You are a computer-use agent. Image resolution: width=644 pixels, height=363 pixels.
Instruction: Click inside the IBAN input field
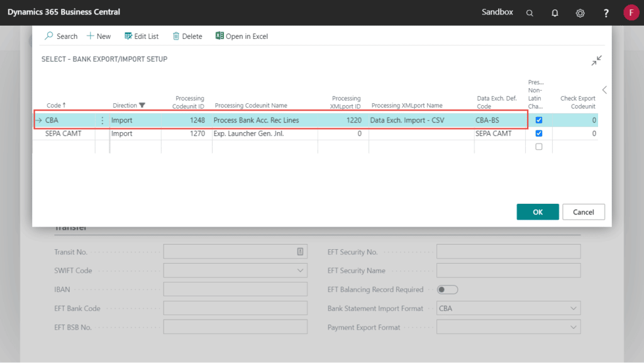click(x=235, y=289)
